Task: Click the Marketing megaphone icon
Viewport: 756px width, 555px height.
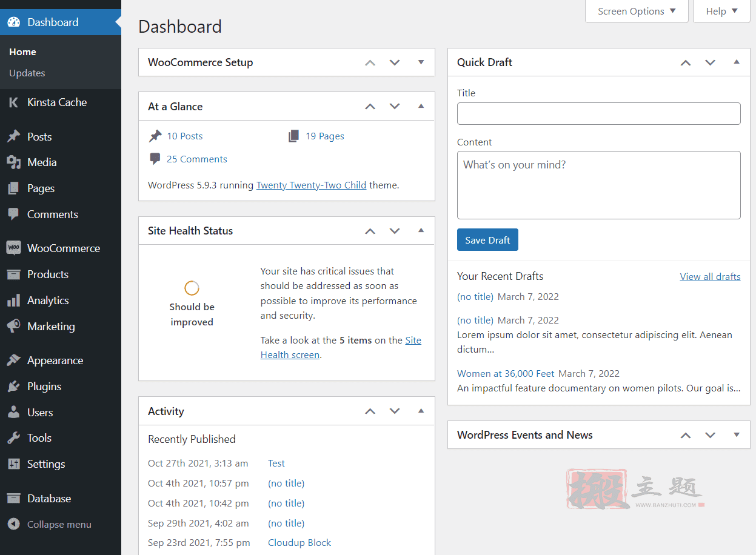Action: click(13, 327)
